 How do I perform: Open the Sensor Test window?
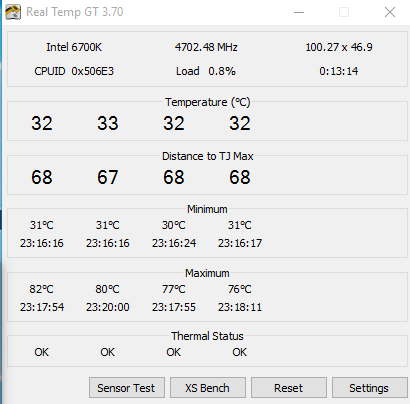point(127,388)
